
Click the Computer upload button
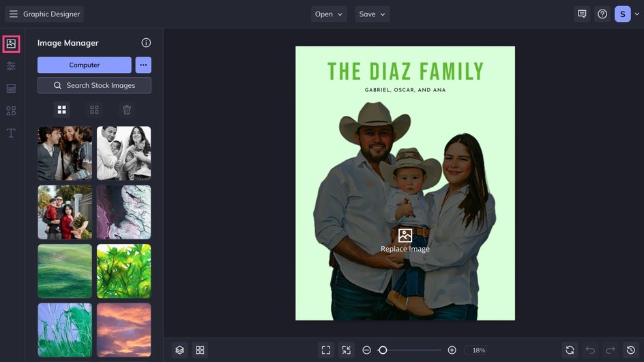84,65
